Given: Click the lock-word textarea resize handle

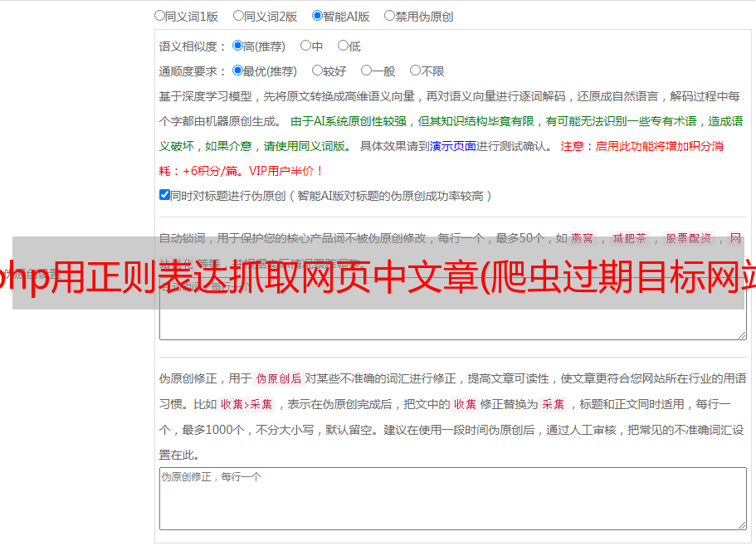Looking at the screenshot, I should point(742,335).
